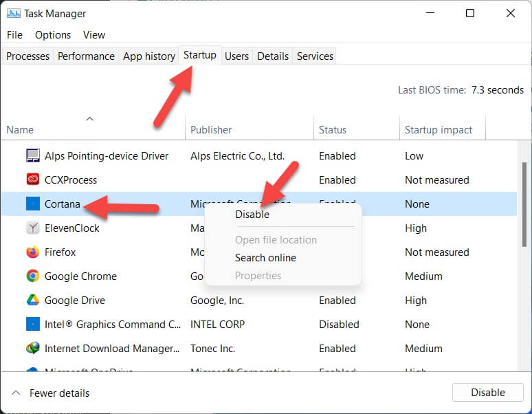Click the Google Drive icon
The image size is (532, 414).
[x=32, y=301]
